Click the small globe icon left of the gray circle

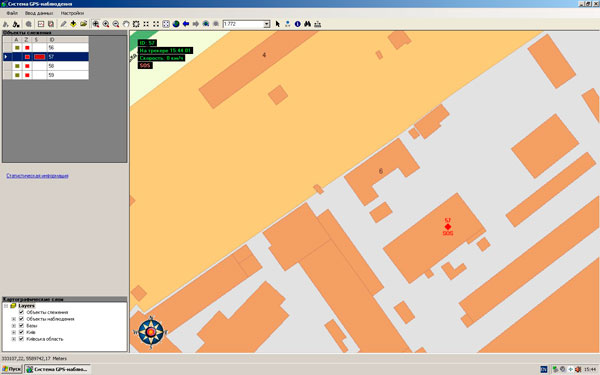tap(206, 24)
